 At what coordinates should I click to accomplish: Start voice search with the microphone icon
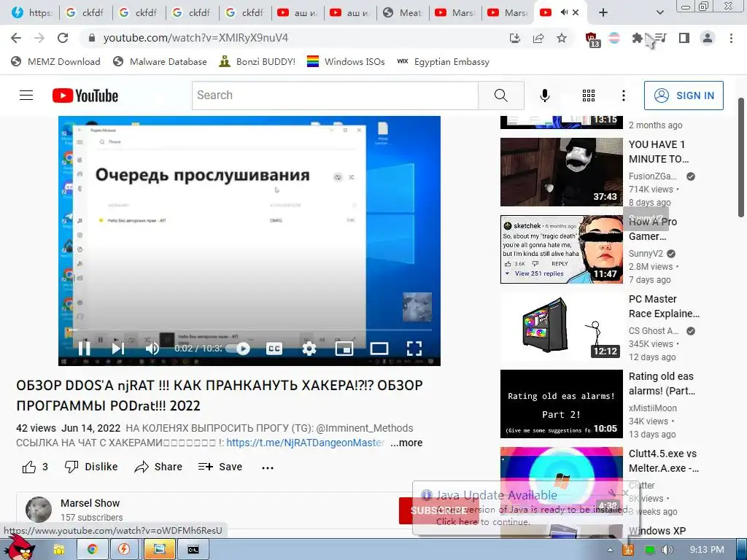[x=544, y=96]
